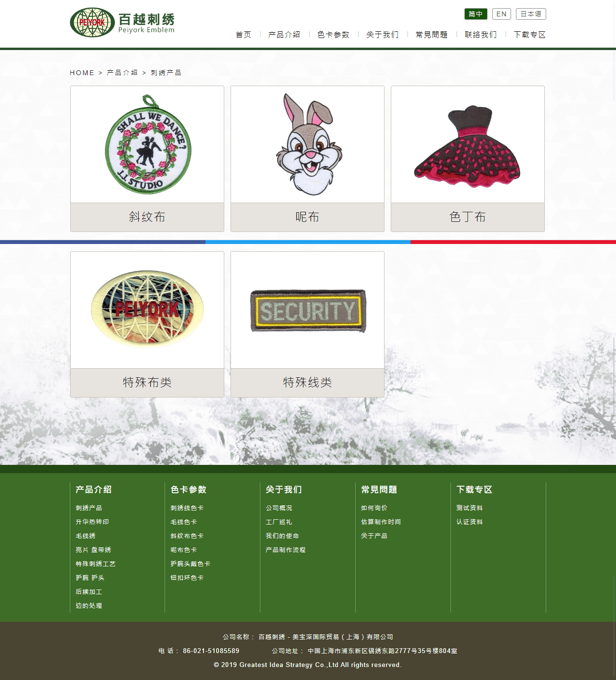The image size is (616, 680).
Task: Open footer link 产品制作流程
Action: [286, 550]
